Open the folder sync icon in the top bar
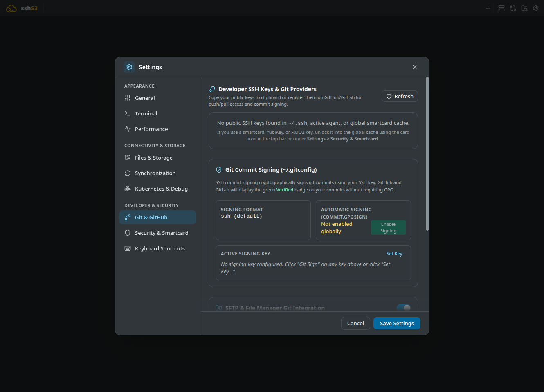The image size is (544, 392). (x=524, y=8)
